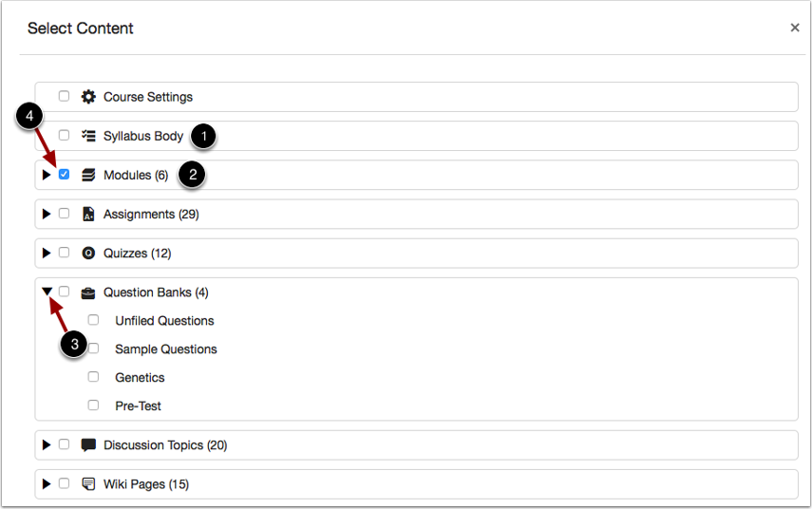Viewport: 812px width, 509px height.
Task: Tick the Genetics question bank checkbox
Action: click(x=93, y=376)
